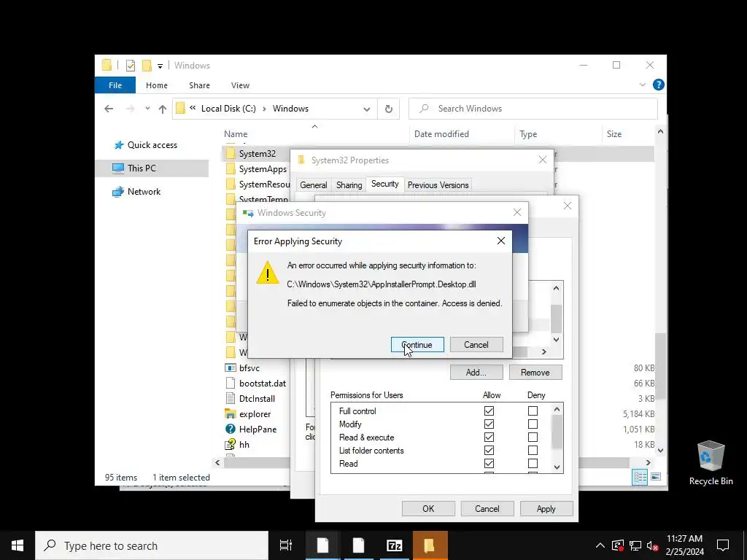
Task: Select the bfsvc file
Action: coord(249,368)
